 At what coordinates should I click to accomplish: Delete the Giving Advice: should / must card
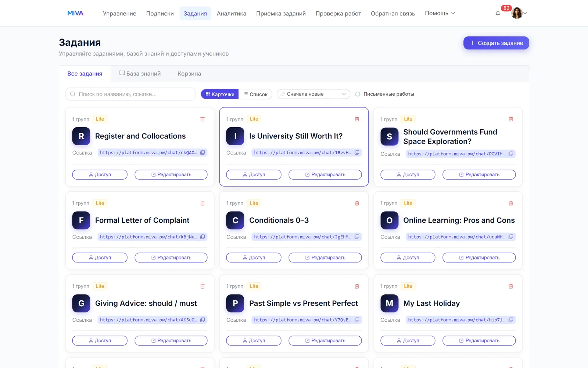pos(202,286)
